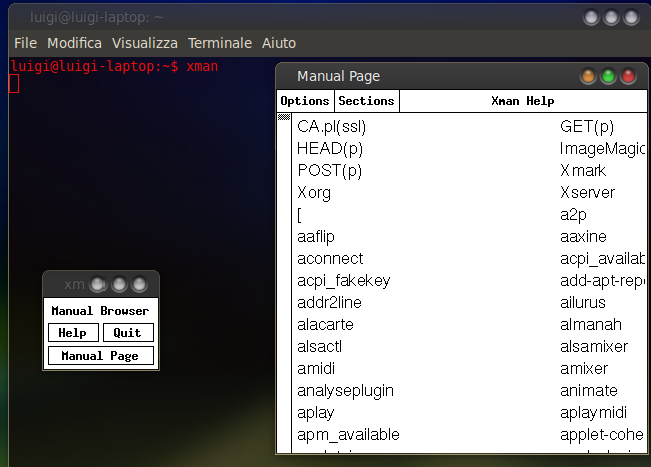651x467 pixels.
Task: Open the alacarte manual entry
Action: coord(325,325)
